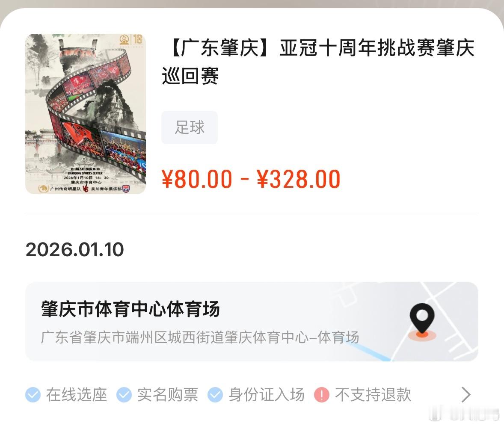The image size is (504, 426).
Task: Tap the red warning icon beside 不支持退款
Action: [x=321, y=395]
